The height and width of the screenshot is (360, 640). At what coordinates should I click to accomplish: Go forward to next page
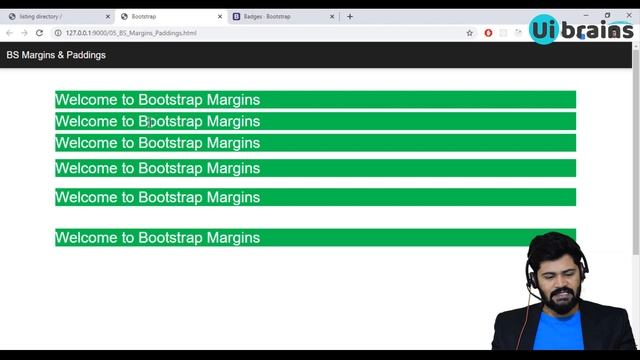tap(24, 33)
